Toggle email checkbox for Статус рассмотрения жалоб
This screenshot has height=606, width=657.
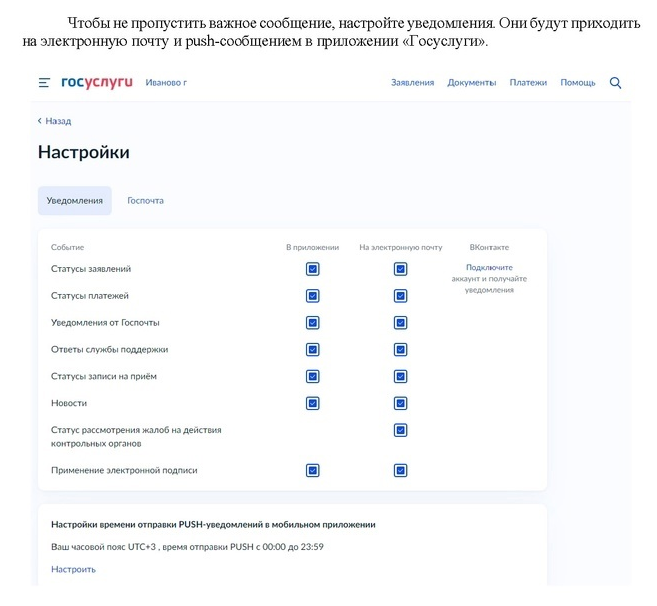(x=400, y=430)
